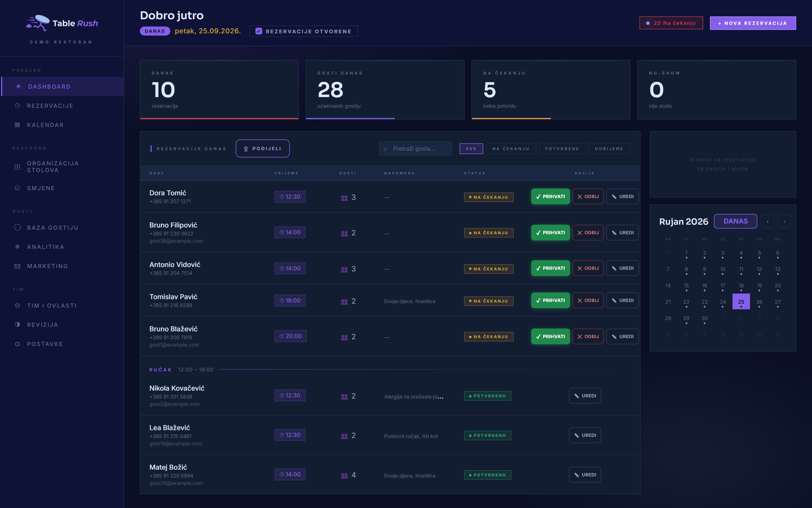Accept Dora Tomić's reservation
This screenshot has height=508, width=812.
(550, 196)
